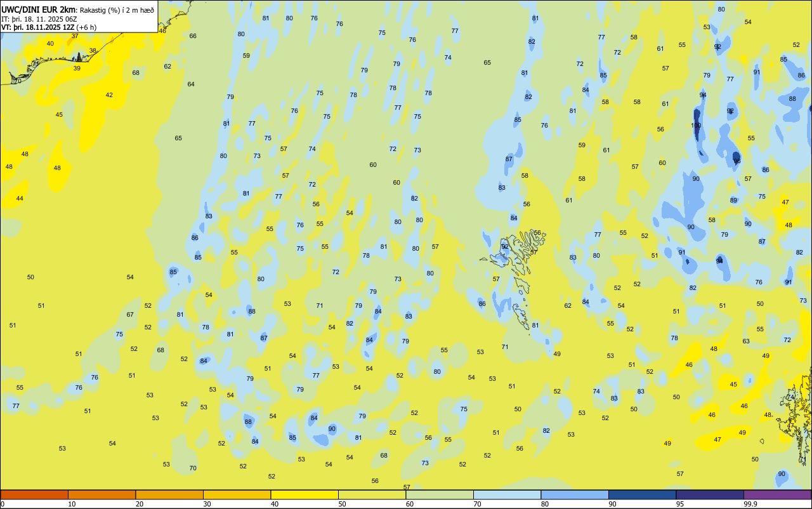Screen dimensions: 812x509
Task: Click the purple legend segment above 99.9
Action: 777,494
